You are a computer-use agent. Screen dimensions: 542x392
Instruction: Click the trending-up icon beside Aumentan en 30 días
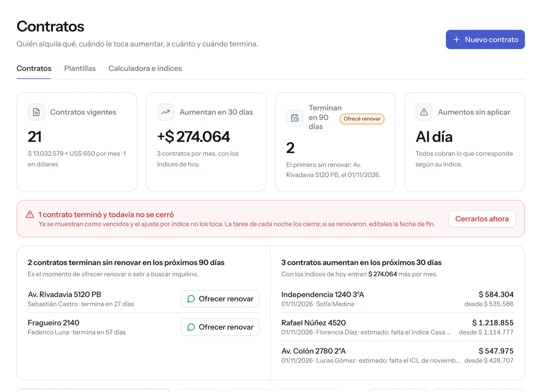point(166,112)
